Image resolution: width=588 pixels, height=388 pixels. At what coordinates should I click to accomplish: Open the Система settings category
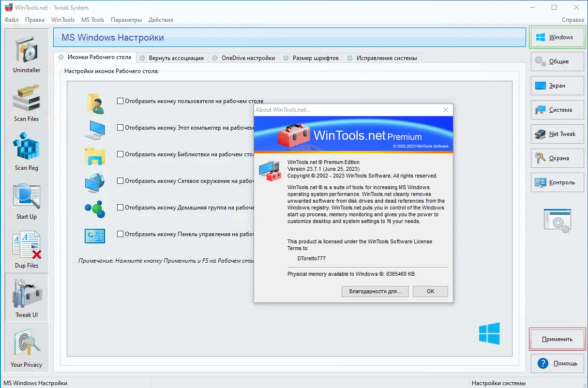(558, 110)
